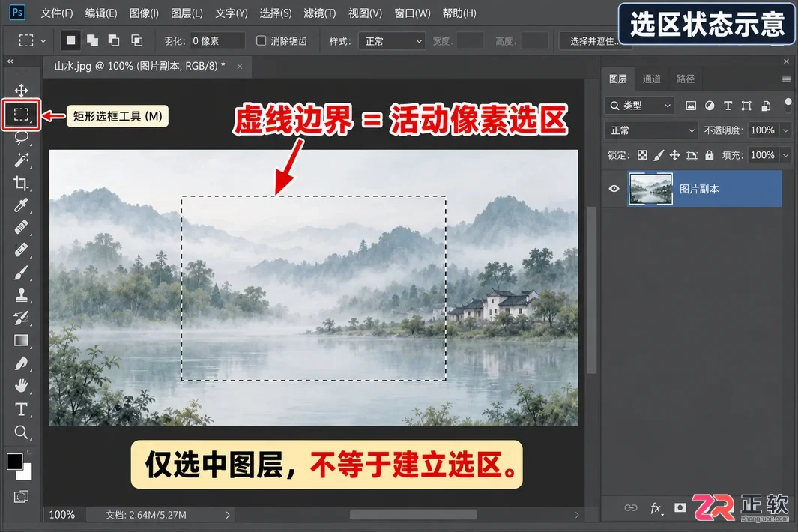The image size is (798, 532).
Task: Toggle the layer filter on/off switch
Action: coord(788,106)
